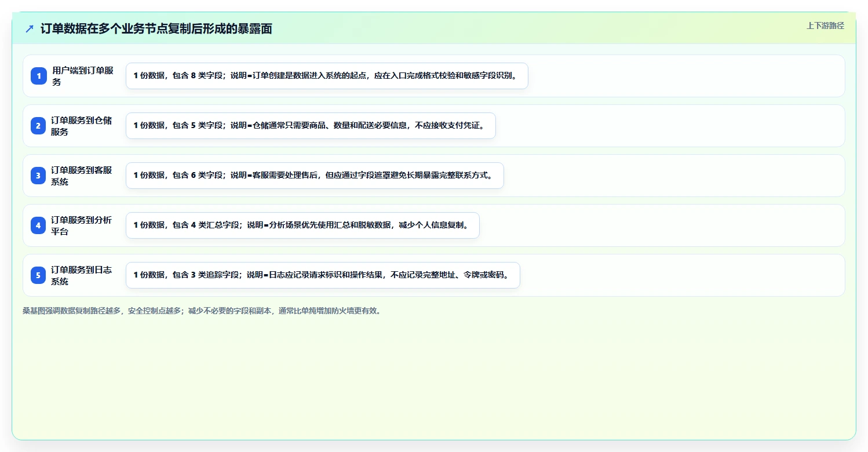Click the footnote starting with 桑基图强调数据复制路径越多

(x=202, y=311)
